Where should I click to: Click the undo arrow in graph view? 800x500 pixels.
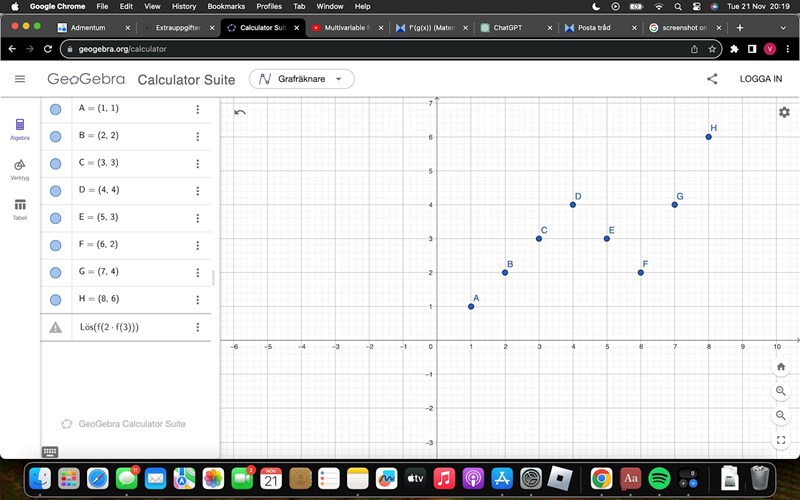pyautogui.click(x=240, y=112)
